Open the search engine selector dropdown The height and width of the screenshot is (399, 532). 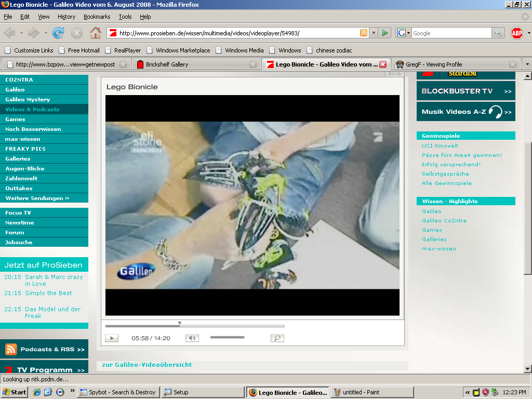pos(403,33)
